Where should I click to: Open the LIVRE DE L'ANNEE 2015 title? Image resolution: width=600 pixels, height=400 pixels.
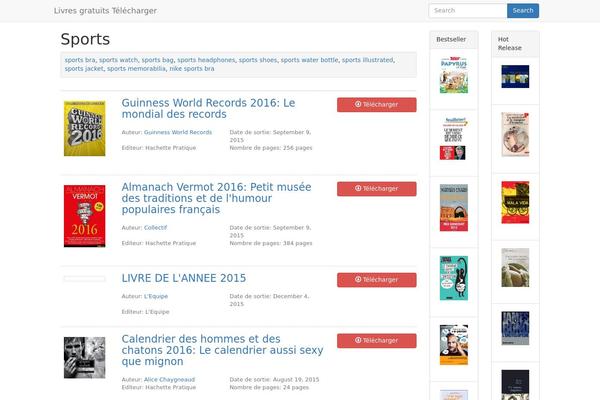(x=184, y=278)
